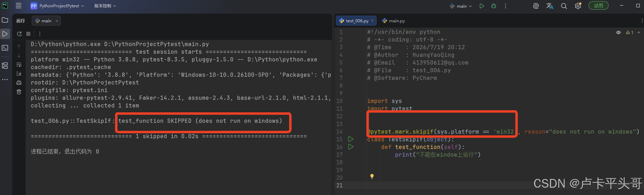Open the main run configuration dropdown
644x195 pixels.
tap(460, 6)
